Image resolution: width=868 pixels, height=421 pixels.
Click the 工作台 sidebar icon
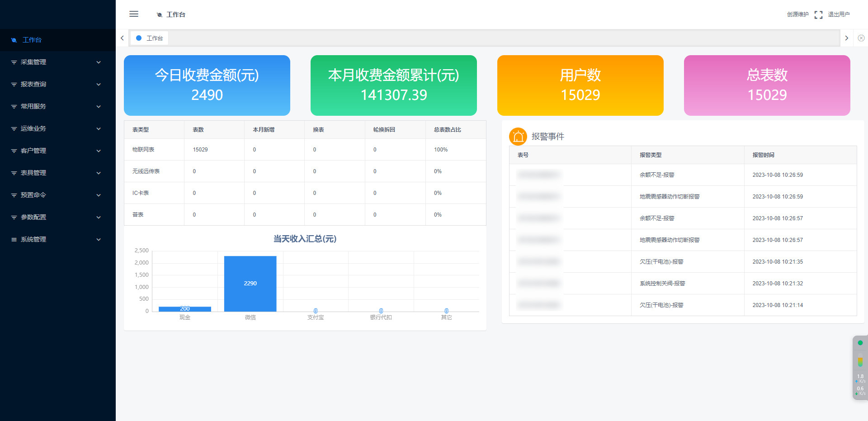[14, 40]
